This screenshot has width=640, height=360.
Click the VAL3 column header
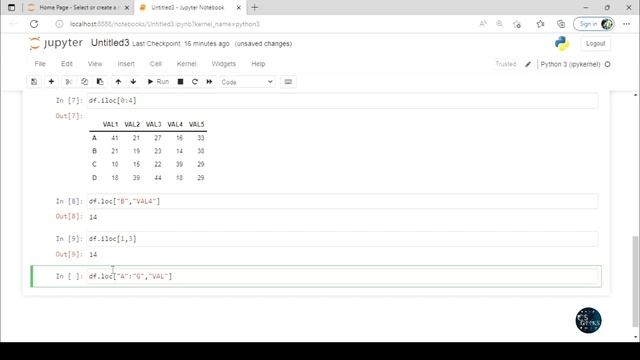[153, 124]
